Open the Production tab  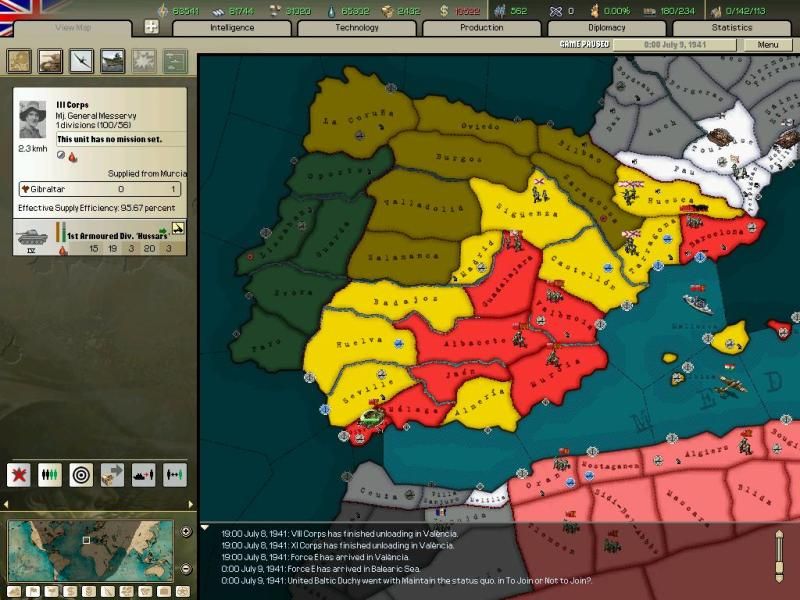[482, 28]
